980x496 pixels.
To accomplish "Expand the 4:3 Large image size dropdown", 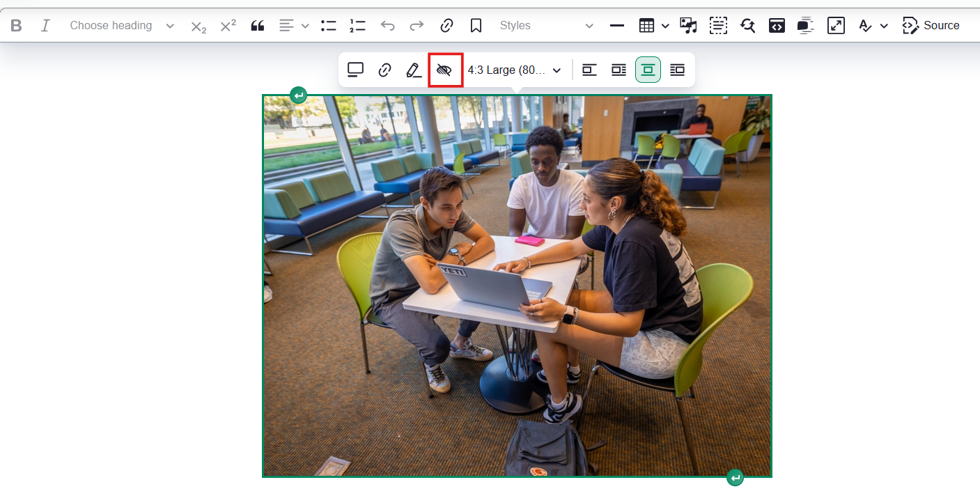I will (515, 70).
